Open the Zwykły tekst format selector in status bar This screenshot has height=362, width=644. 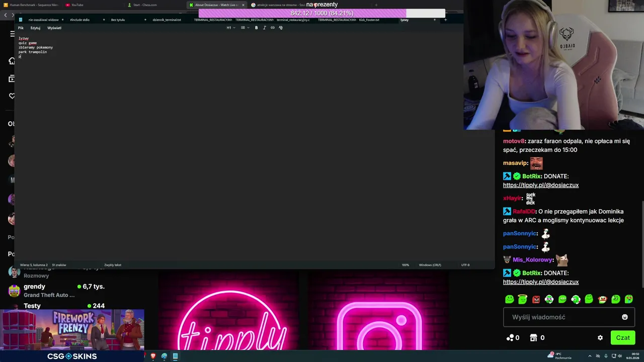point(113,265)
